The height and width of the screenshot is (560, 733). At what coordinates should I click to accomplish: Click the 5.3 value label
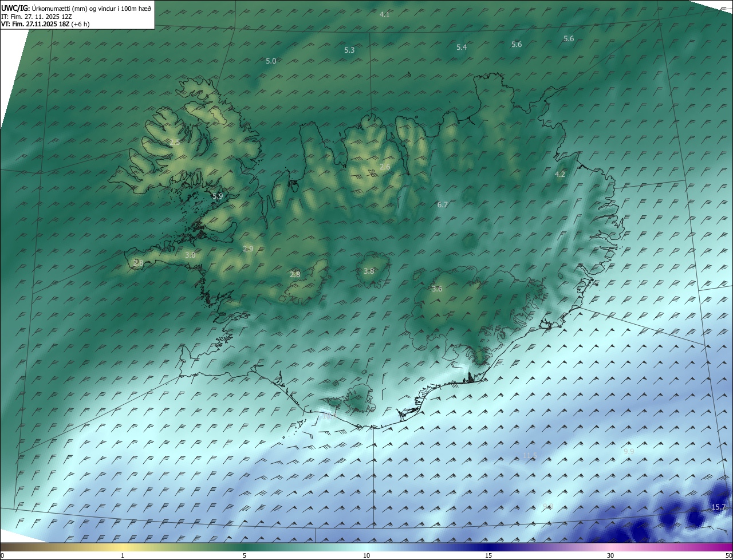pyautogui.click(x=349, y=50)
